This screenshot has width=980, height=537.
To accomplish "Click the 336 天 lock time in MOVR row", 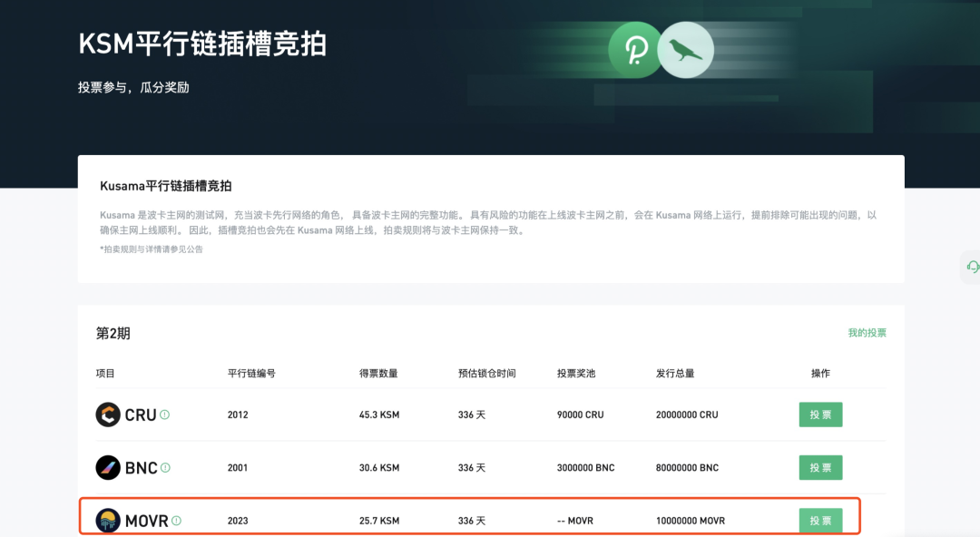I will coord(471,520).
